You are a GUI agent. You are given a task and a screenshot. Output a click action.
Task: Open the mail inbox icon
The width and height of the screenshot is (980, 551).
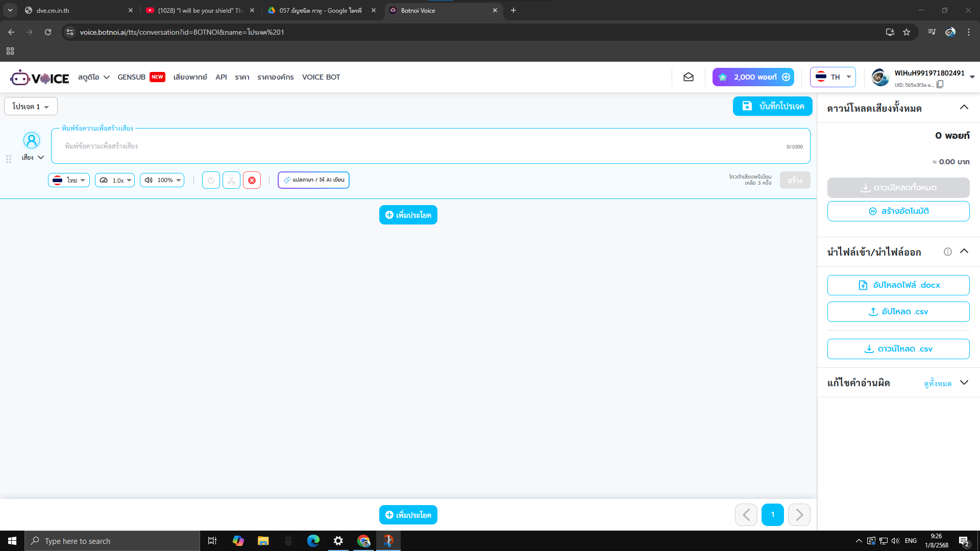click(689, 77)
